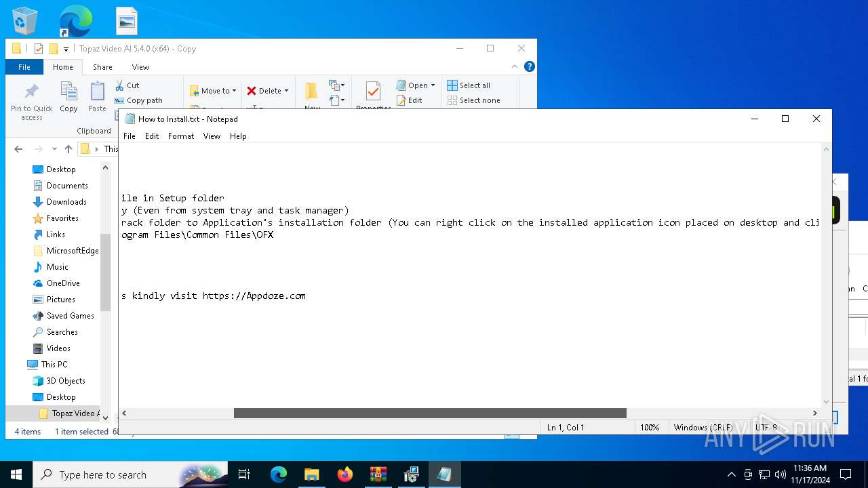Open Explorer recent locations dropdown
Image resolution: width=868 pixels, height=488 pixels.
point(54,149)
